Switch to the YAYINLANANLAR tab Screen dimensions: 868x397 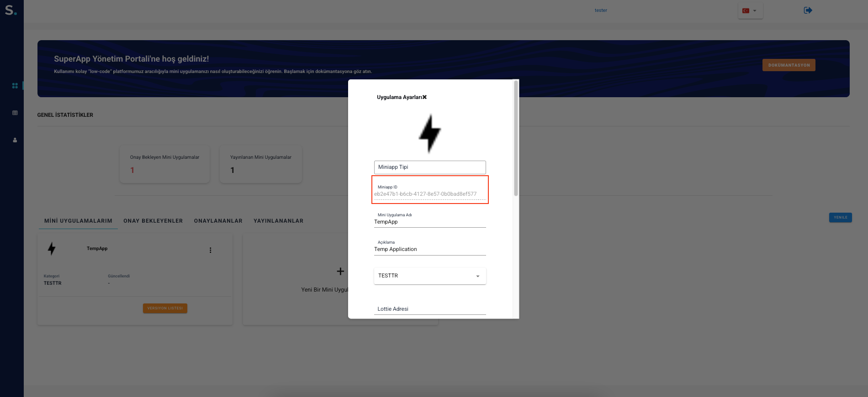click(278, 221)
